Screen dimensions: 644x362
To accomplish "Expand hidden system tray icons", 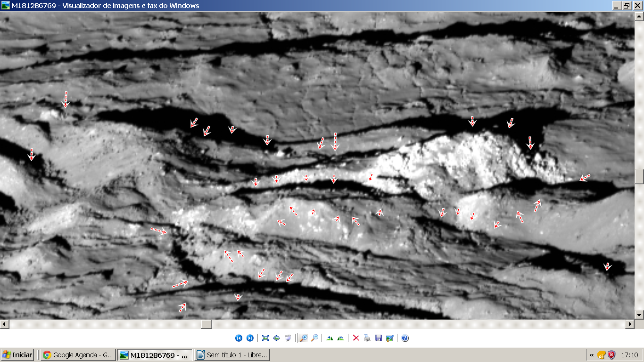I will 591,355.
